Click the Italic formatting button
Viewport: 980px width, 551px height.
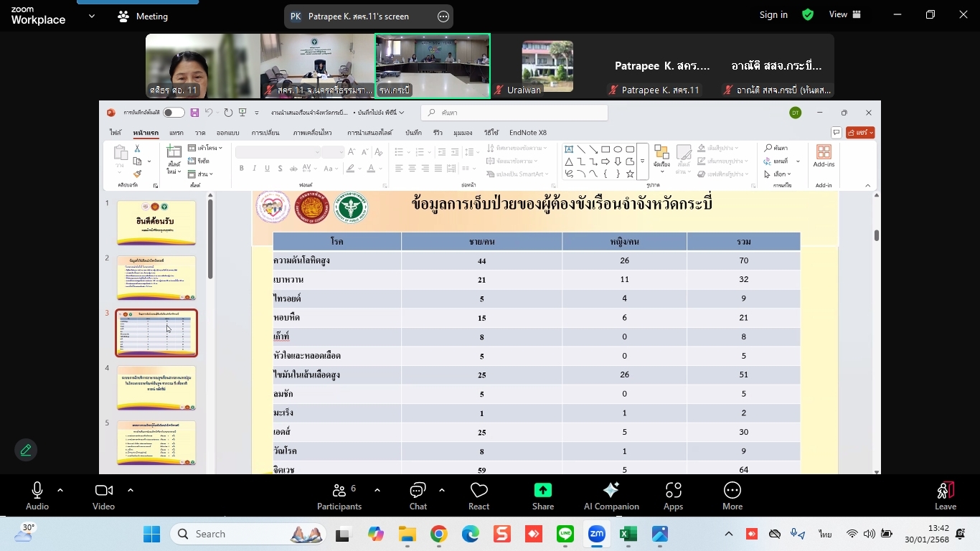(255, 169)
